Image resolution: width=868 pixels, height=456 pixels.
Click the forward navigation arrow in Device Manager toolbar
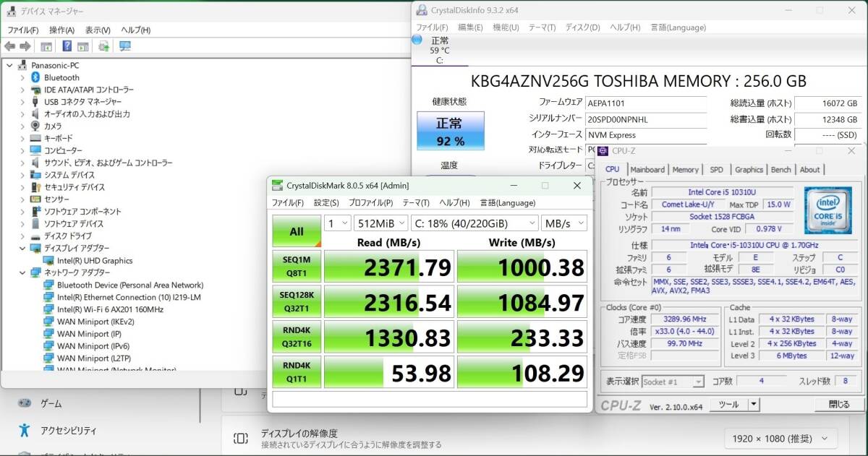(x=24, y=46)
